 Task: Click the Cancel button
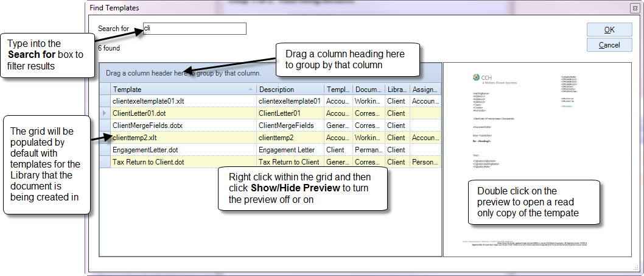pyautogui.click(x=609, y=45)
